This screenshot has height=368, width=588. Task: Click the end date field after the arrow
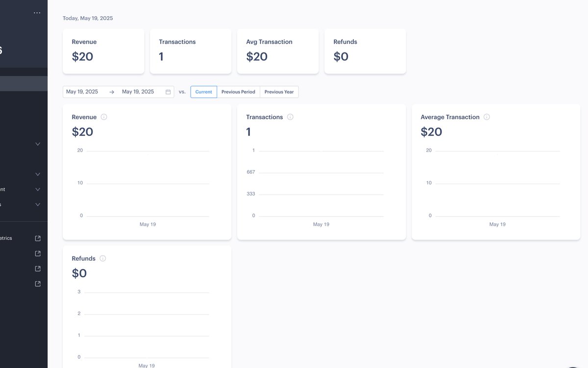pyautogui.click(x=138, y=92)
